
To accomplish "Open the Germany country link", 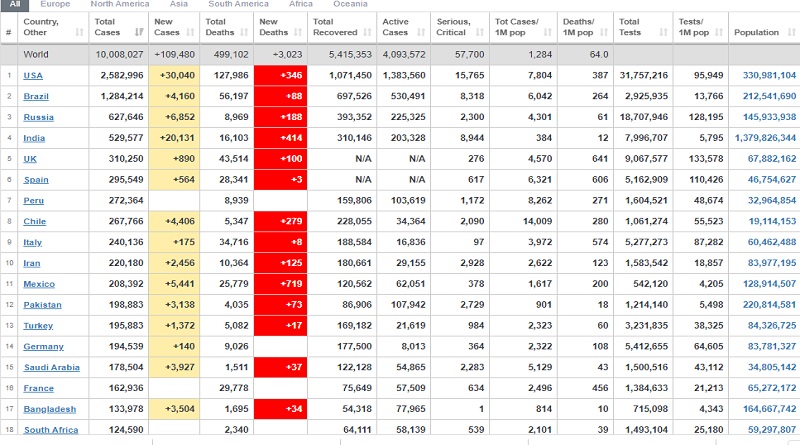I will click(44, 347).
